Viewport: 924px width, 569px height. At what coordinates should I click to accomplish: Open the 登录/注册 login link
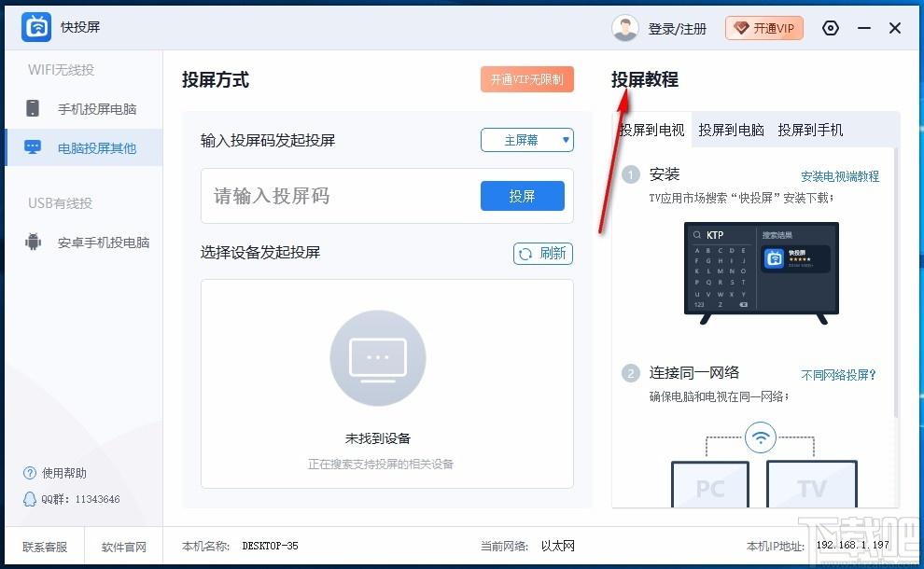tap(677, 29)
